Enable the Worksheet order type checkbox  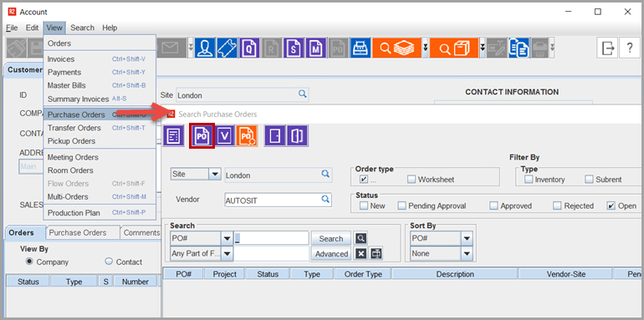(x=412, y=180)
